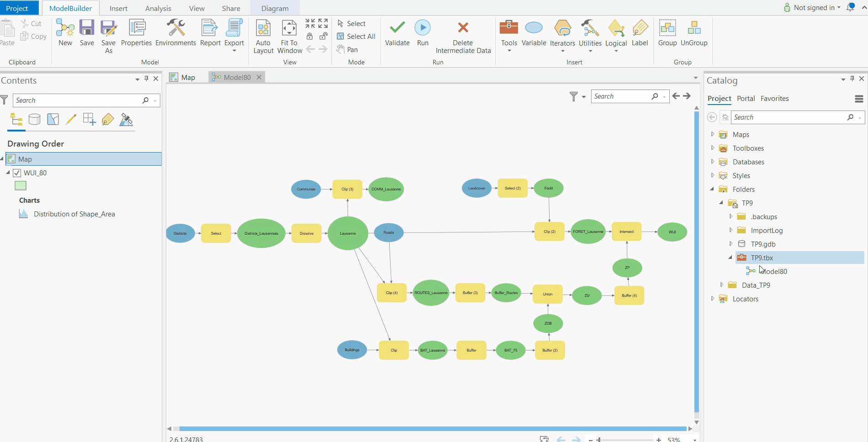
Task: Toggle auto-hide pin on Contents pane
Action: [146, 79]
